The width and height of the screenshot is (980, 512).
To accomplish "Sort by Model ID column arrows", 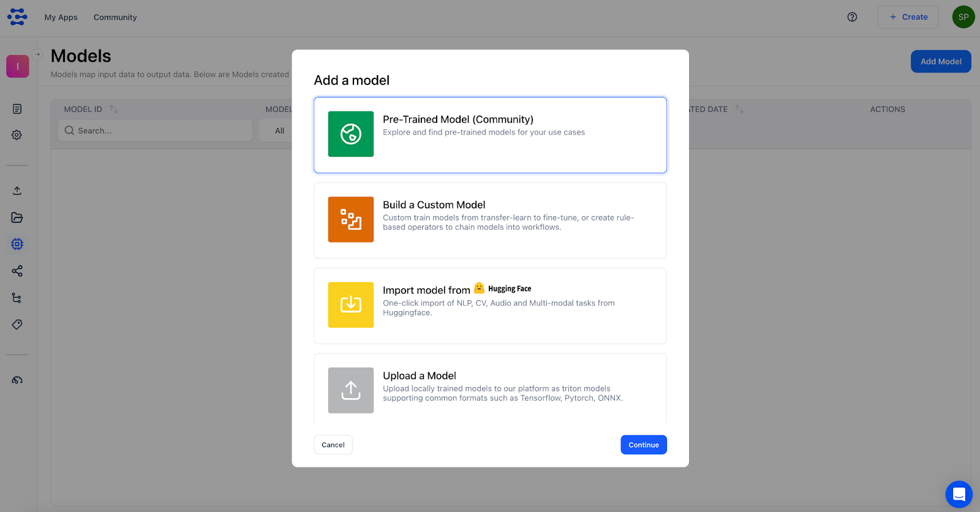I will (114, 109).
